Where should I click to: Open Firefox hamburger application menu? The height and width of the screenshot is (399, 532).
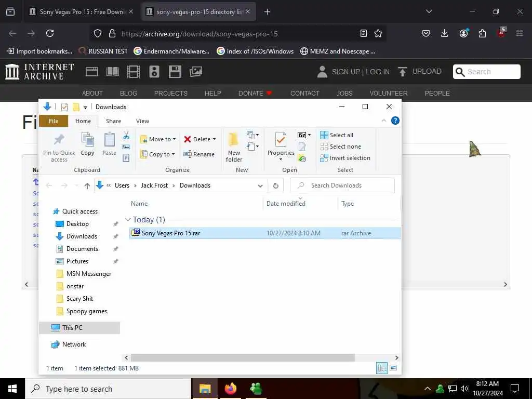(520, 33)
